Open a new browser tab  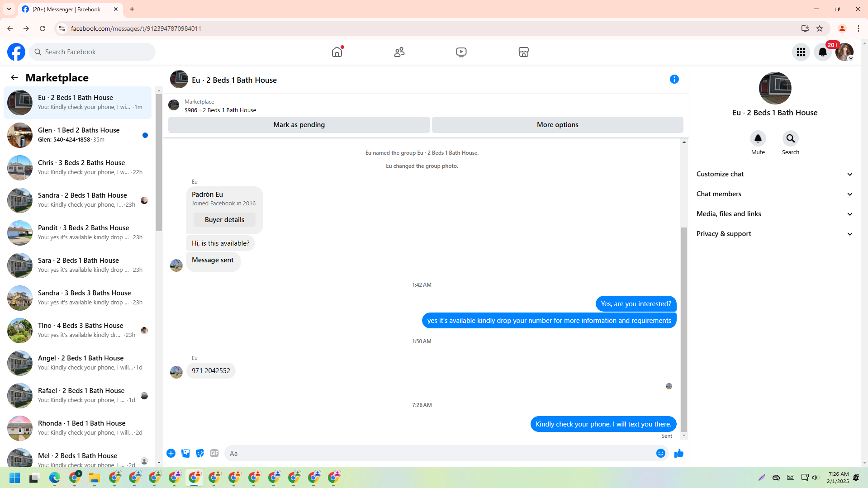point(132,9)
